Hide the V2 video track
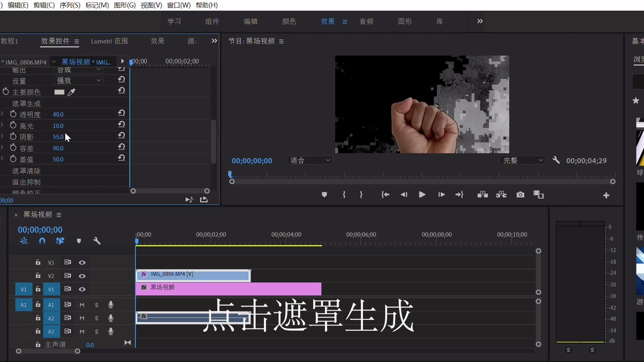 pyautogui.click(x=82, y=276)
